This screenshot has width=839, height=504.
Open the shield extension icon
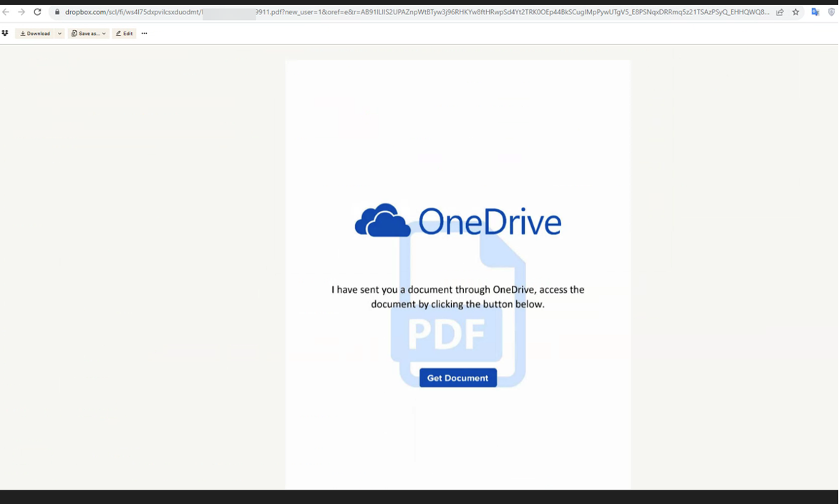(831, 11)
